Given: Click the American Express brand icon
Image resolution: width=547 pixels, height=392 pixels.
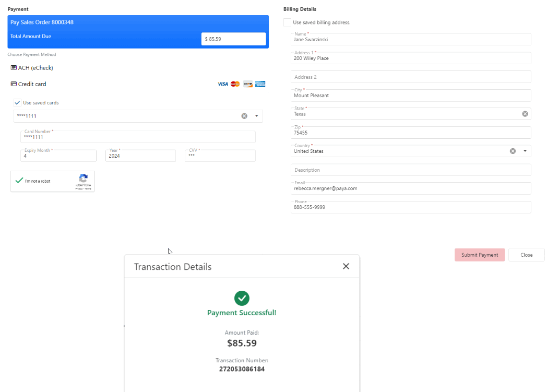Looking at the screenshot, I should pyautogui.click(x=260, y=84).
